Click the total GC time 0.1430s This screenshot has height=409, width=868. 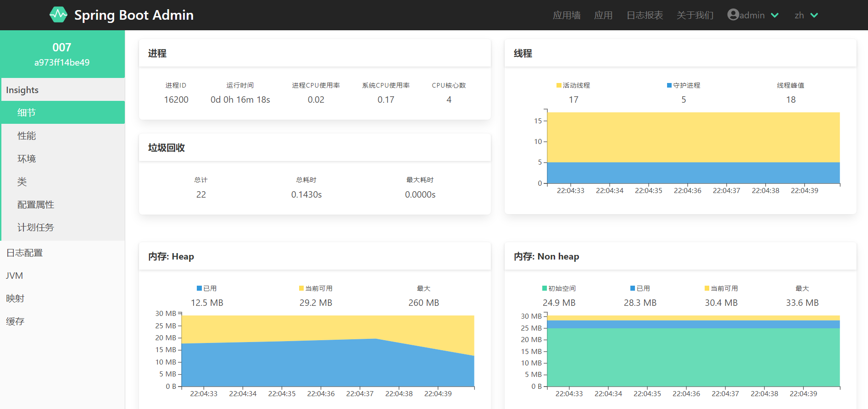click(306, 194)
